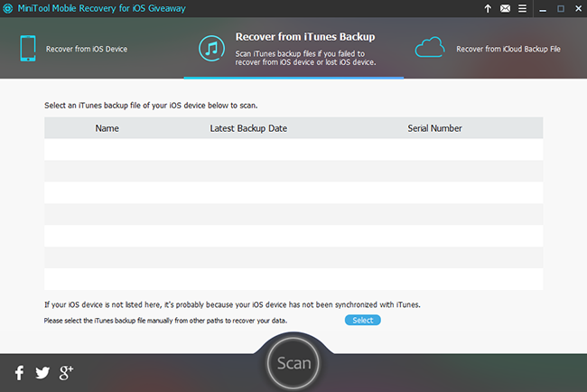Click the music note iTunes Backup icon
Image resolution: width=587 pixels, height=392 pixels.
[x=212, y=48]
